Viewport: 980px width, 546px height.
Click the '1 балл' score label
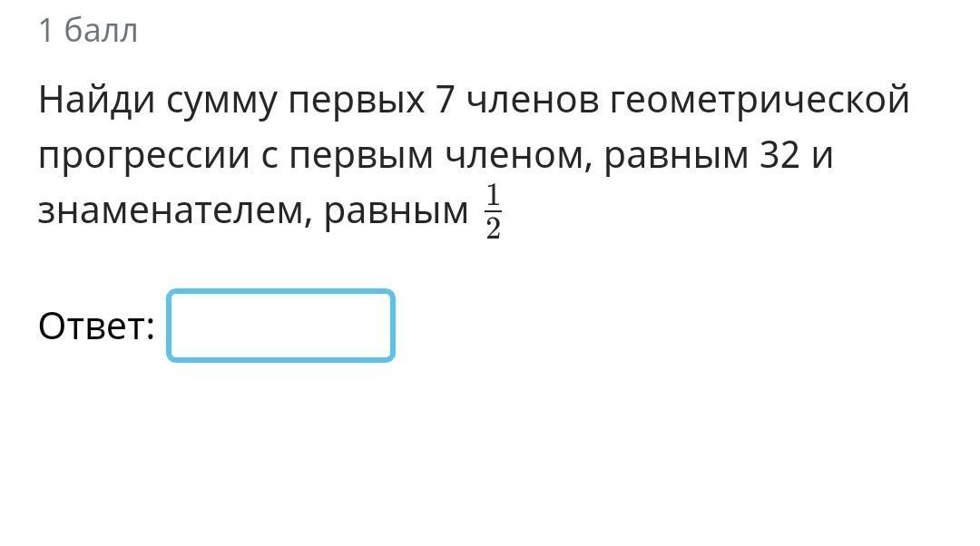(88, 31)
